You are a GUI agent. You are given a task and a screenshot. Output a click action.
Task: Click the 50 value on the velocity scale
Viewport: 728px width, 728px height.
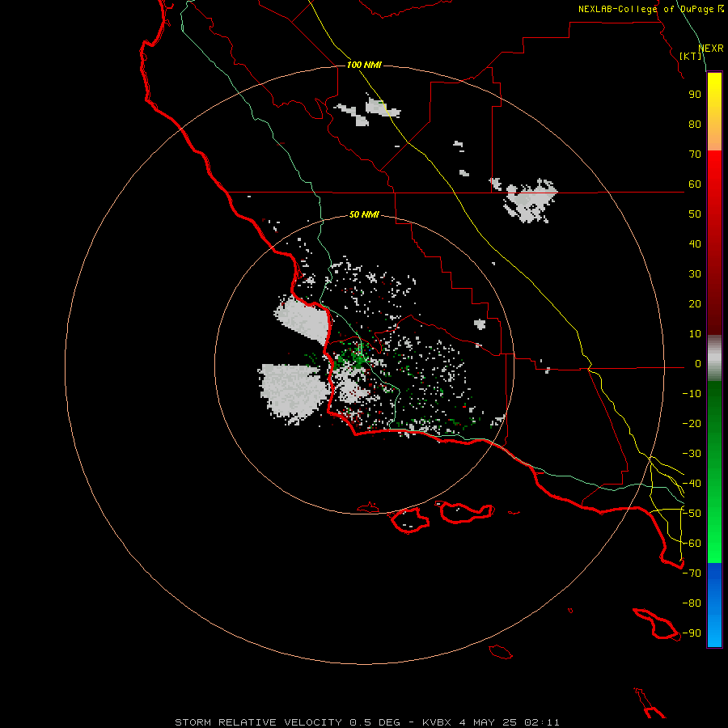point(695,214)
